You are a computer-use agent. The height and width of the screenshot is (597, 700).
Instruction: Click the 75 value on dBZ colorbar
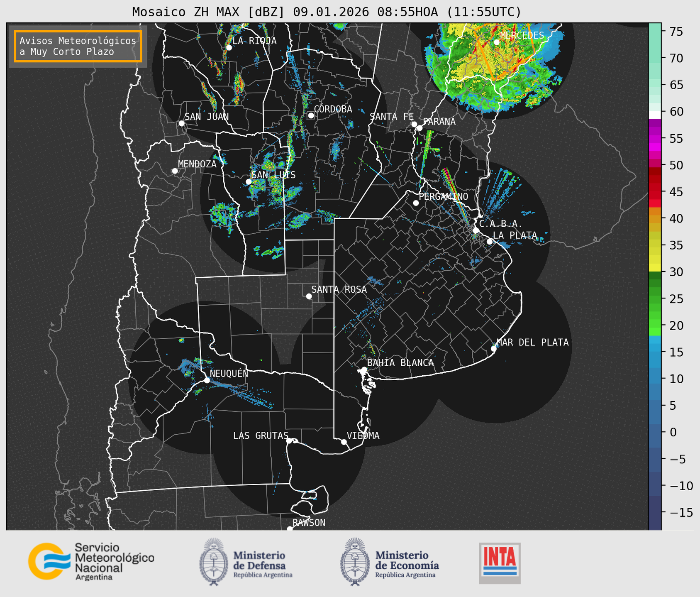coord(676,32)
